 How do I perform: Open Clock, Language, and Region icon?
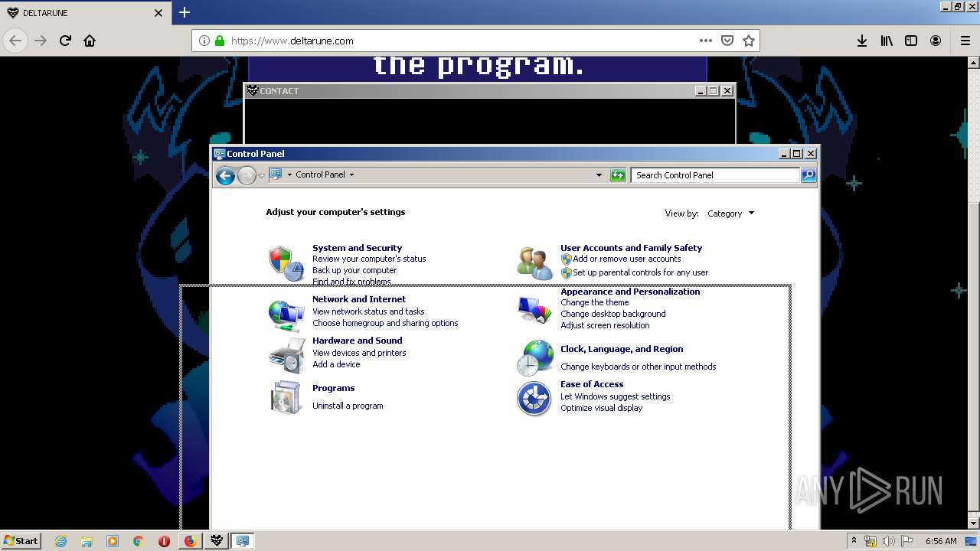pos(534,358)
